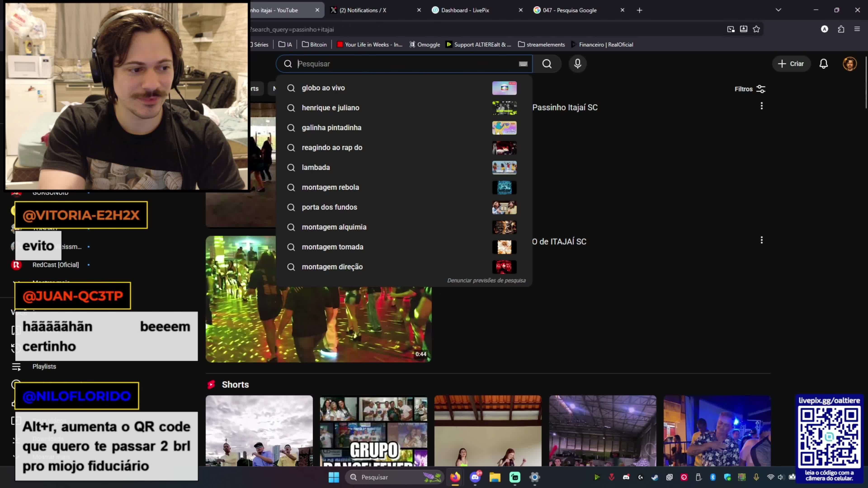The height and width of the screenshot is (488, 868).
Task: Open the Omoggle bookmark
Action: 425,45
